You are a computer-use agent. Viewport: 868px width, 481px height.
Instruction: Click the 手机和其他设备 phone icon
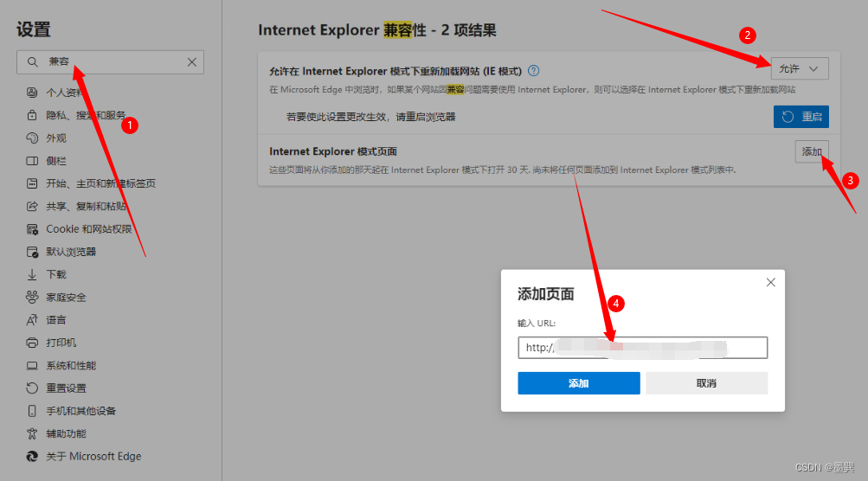(32, 411)
